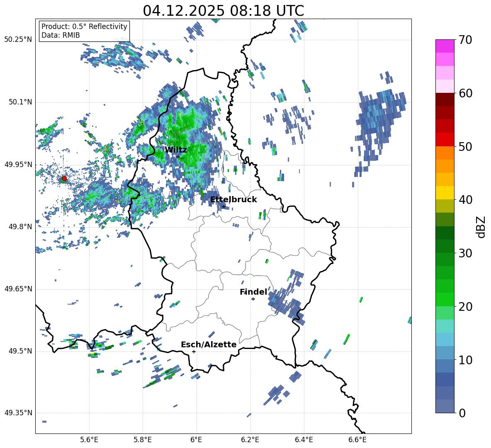This screenshot has width=491, height=448.
Task: Click the title 04.12.2025 08:18 UTC
Action: point(223,11)
